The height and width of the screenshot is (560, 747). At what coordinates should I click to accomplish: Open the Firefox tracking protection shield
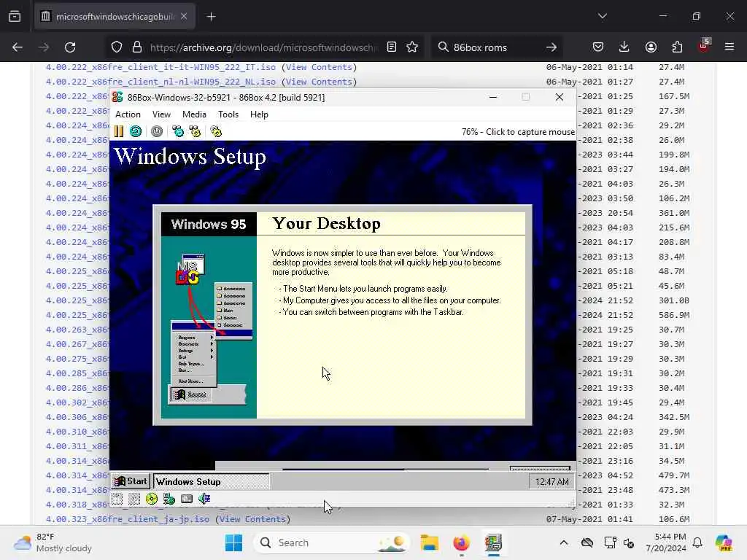click(117, 47)
